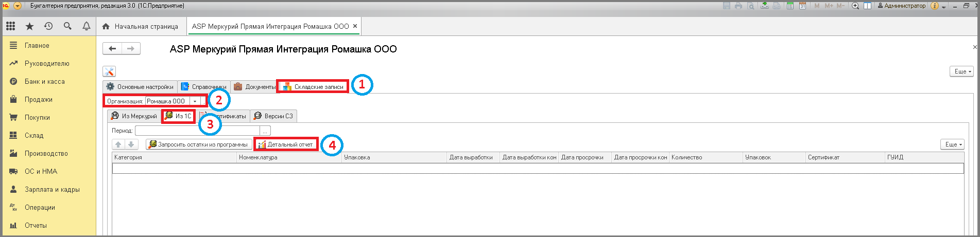
Task: Open the Отчеты section
Action: pyautogui.click(x=36, y=226)
